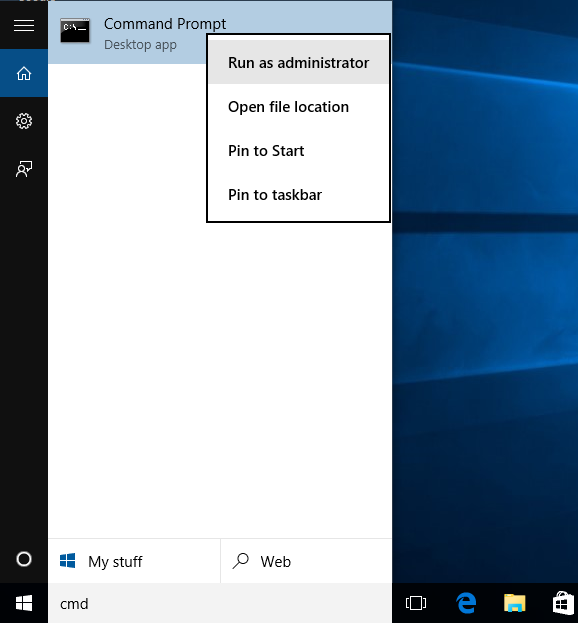Choose Run as administrator

(x=298, y=62)
